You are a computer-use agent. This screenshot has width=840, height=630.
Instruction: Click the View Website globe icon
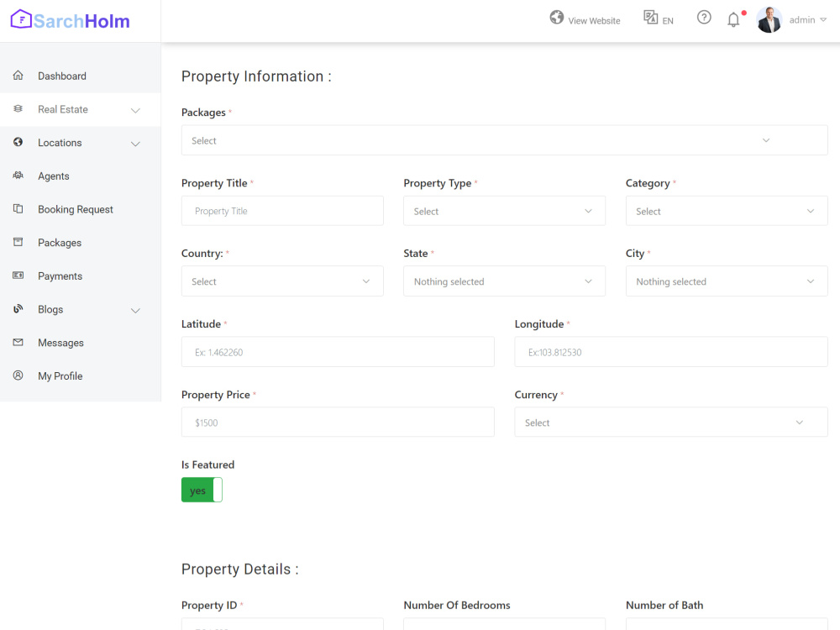557,18
